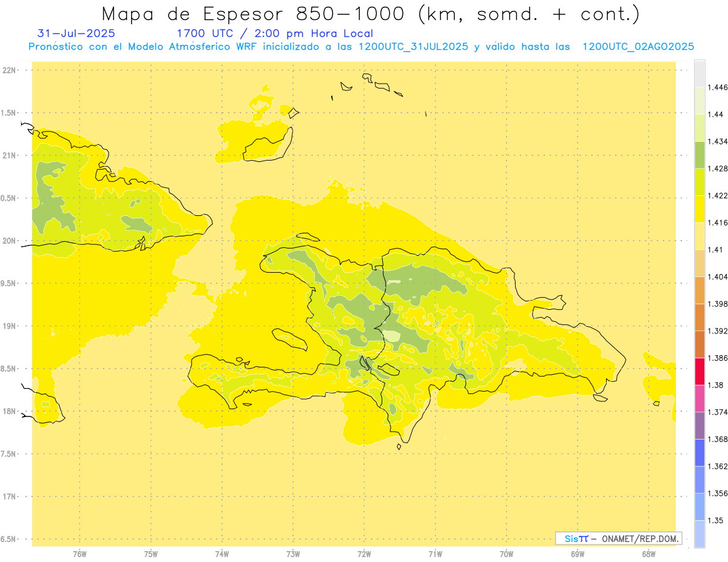Click the palest blue swatch below the 1.35 value
The width and height of the screenshot is (728, 562).
(699, 534)
